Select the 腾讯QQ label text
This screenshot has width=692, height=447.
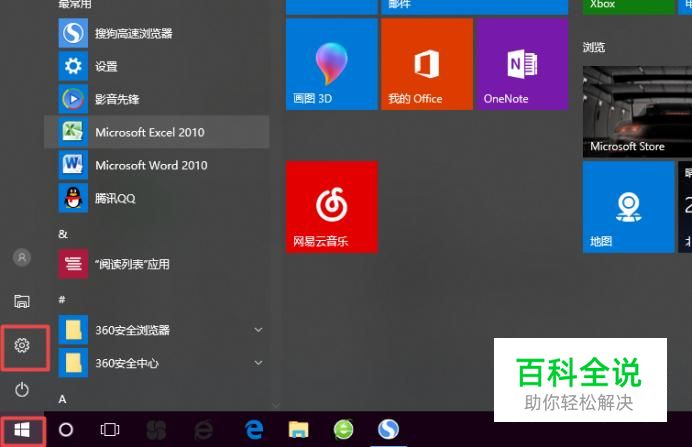115,199
